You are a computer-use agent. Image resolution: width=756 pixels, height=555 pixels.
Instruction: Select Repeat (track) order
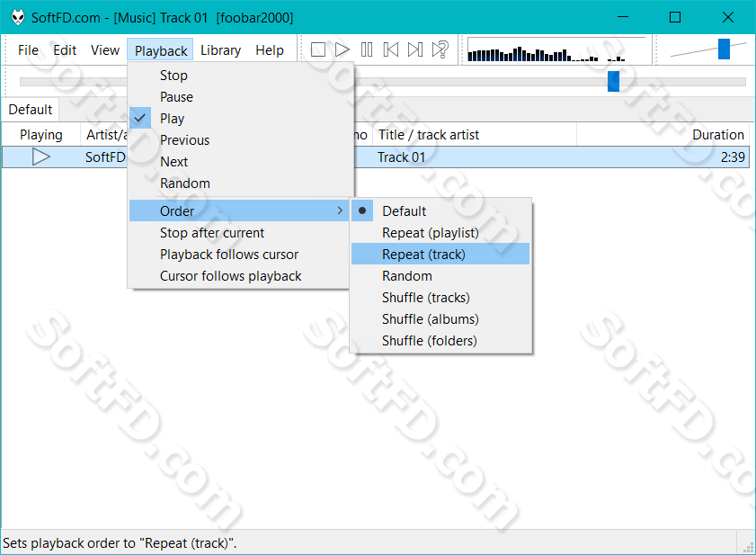[440, 254]
